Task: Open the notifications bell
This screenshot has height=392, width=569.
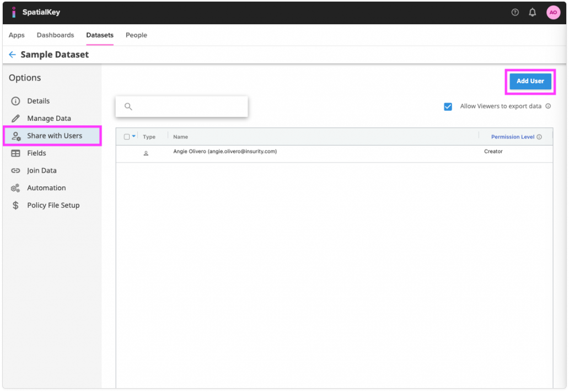Action: tap(532, 12)
